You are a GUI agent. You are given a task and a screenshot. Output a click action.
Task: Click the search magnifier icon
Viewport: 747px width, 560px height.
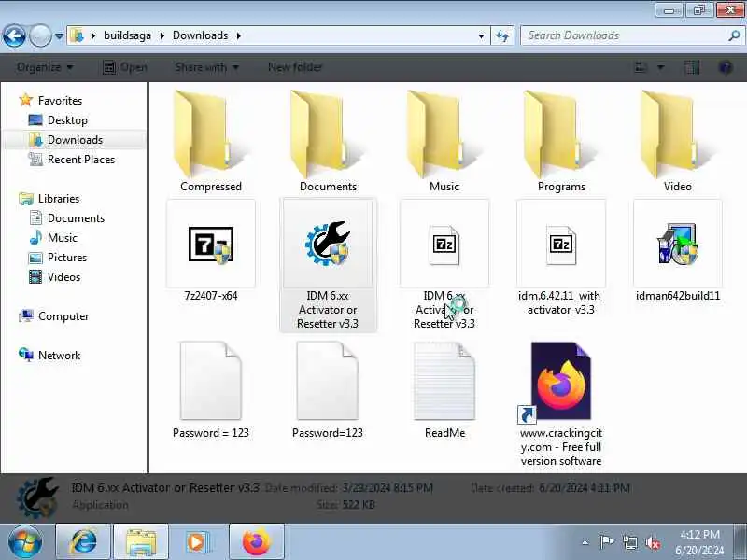click(734, 35)
